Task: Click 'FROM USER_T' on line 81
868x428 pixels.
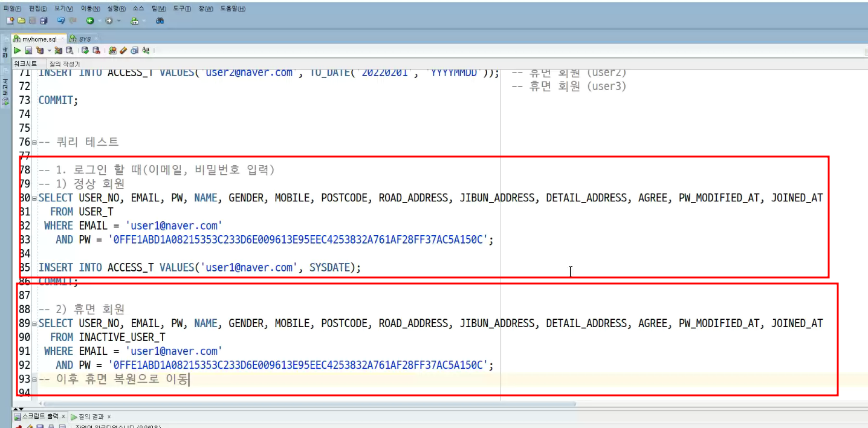Action: [82, 212]
